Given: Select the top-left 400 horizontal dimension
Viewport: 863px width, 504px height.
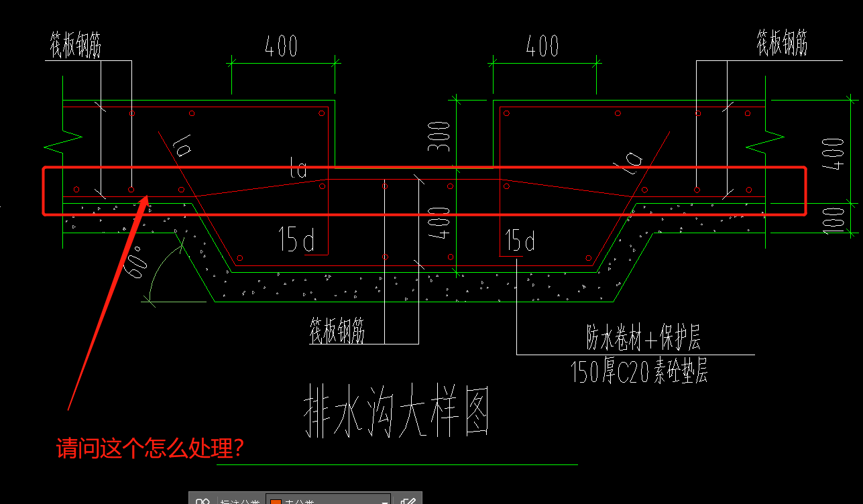Looking at the screenshot, I should click(x=281, y=46).
